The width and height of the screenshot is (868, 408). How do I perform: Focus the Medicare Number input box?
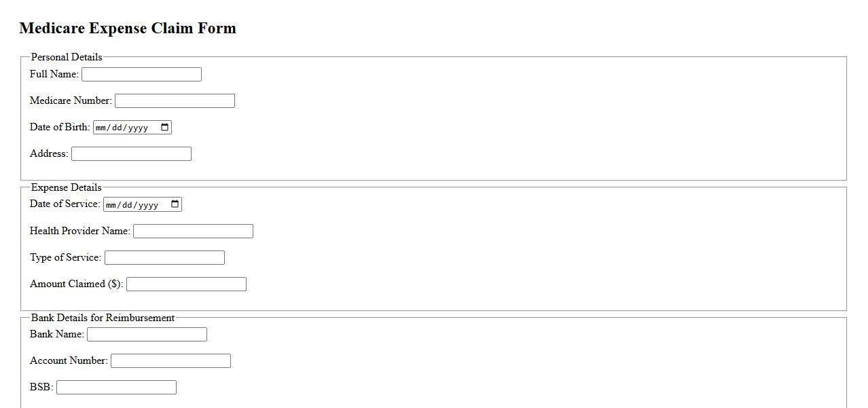(x=175, y=101)
